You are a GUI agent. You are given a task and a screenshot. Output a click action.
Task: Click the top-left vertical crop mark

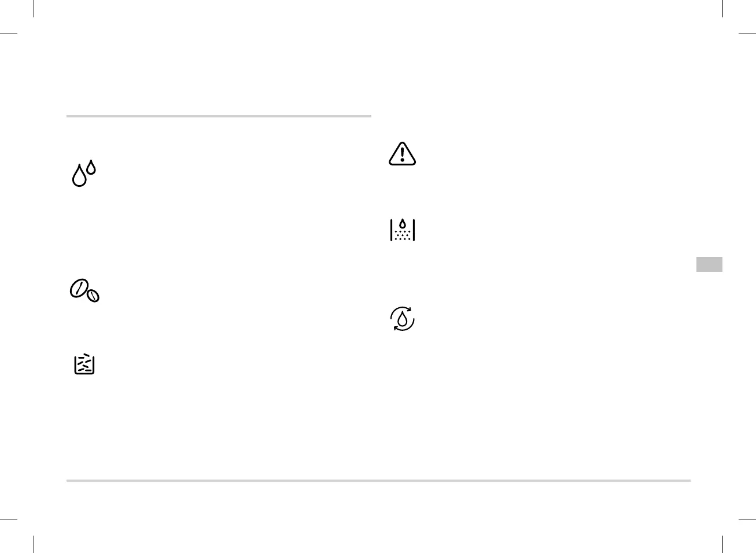(34, 8)
